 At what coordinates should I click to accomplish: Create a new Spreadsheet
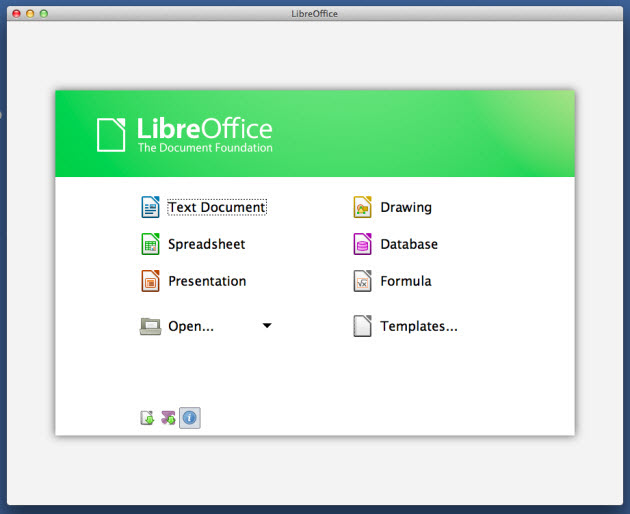pyautogui.click(x=207, y=244)
